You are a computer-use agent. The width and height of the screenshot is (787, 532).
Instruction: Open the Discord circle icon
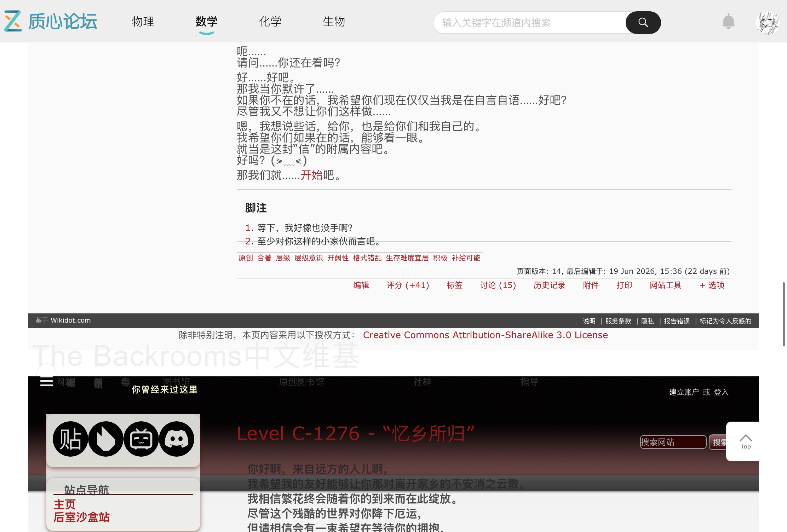[177, 439]
